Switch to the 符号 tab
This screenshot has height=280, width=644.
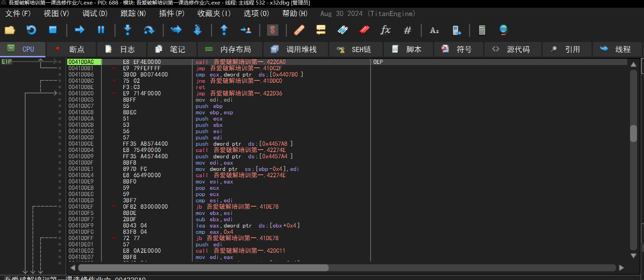coord(458,49)
